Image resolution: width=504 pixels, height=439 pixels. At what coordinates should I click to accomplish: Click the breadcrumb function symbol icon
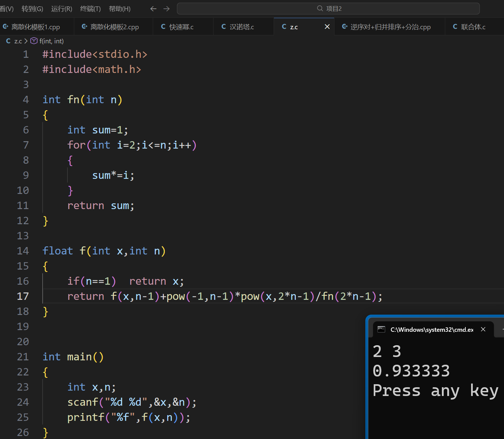point(34,41)
